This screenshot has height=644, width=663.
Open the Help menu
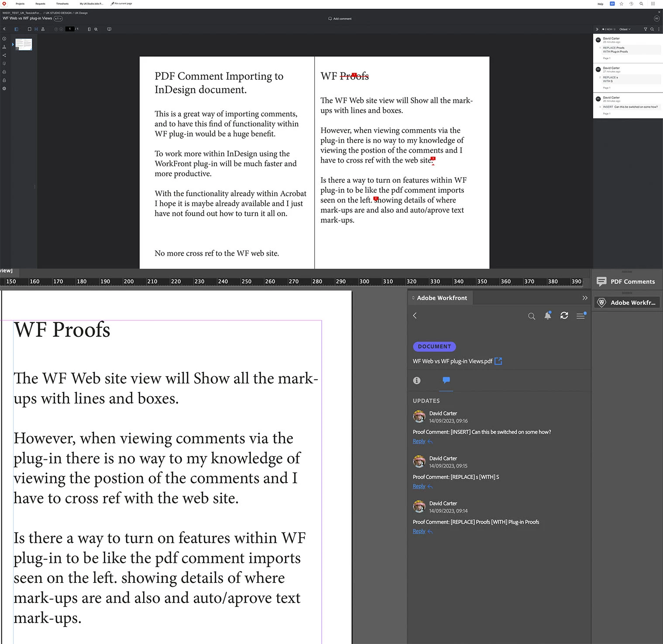coord(600,4)
